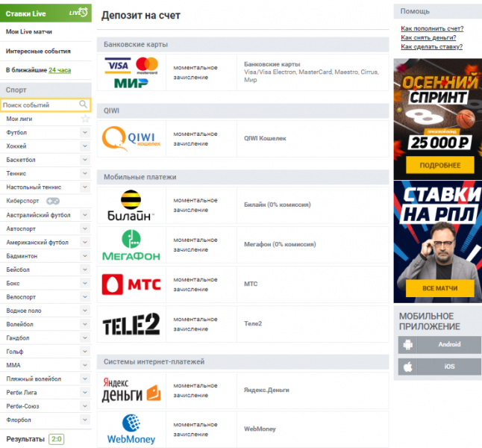Expand the Футбол sport list
Image resolution: width=482 pixels, height=448 pixels.
coord(85,133)
